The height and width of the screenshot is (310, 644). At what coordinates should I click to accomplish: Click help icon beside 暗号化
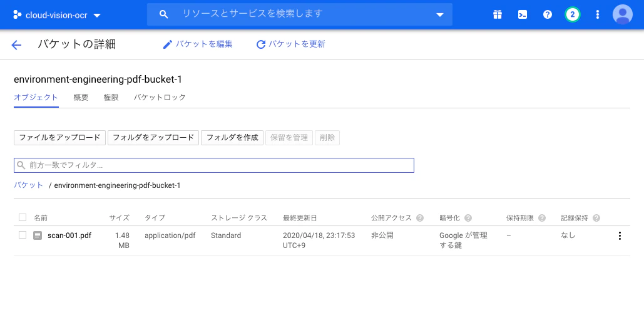coord(468,218)
